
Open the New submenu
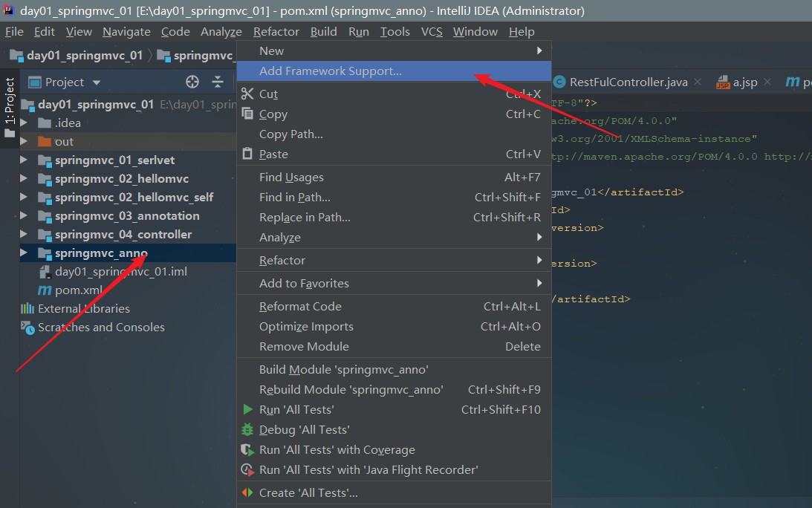click(394, 51)
